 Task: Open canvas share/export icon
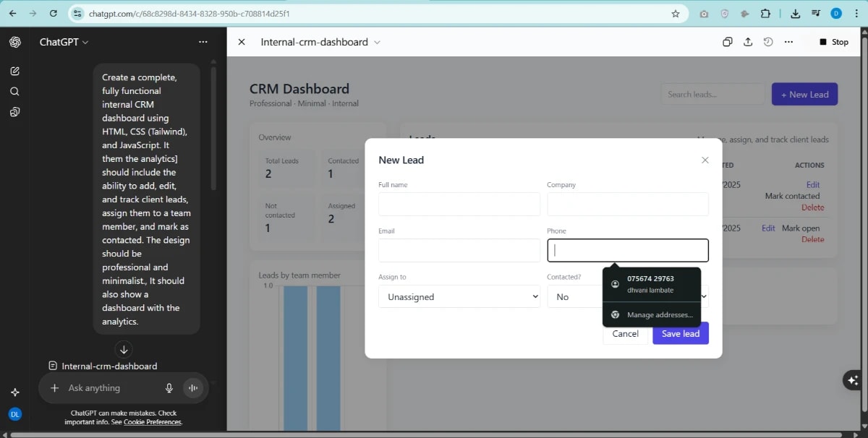point(748,42)
